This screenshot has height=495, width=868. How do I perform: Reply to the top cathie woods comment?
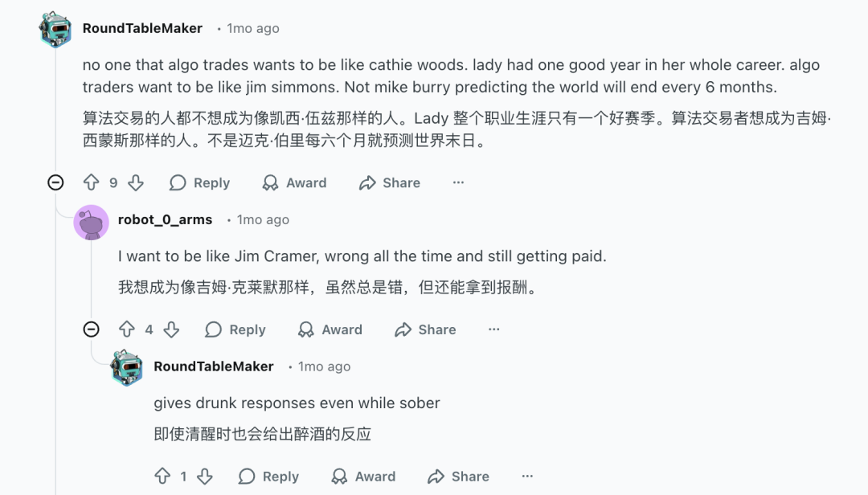(x=200, y=183)
